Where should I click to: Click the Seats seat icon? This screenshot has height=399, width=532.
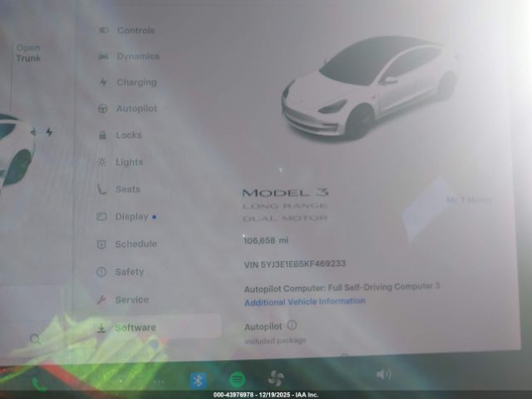click(101, 189)
